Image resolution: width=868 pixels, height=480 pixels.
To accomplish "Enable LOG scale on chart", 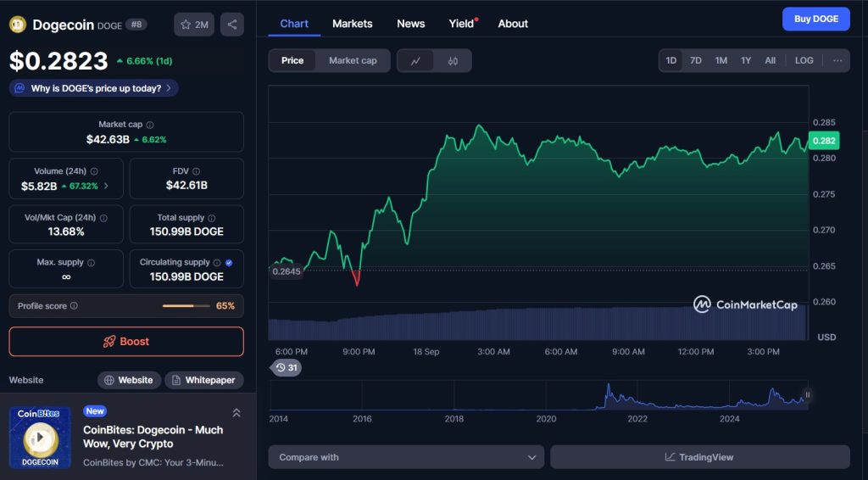I will click(804, 60).
